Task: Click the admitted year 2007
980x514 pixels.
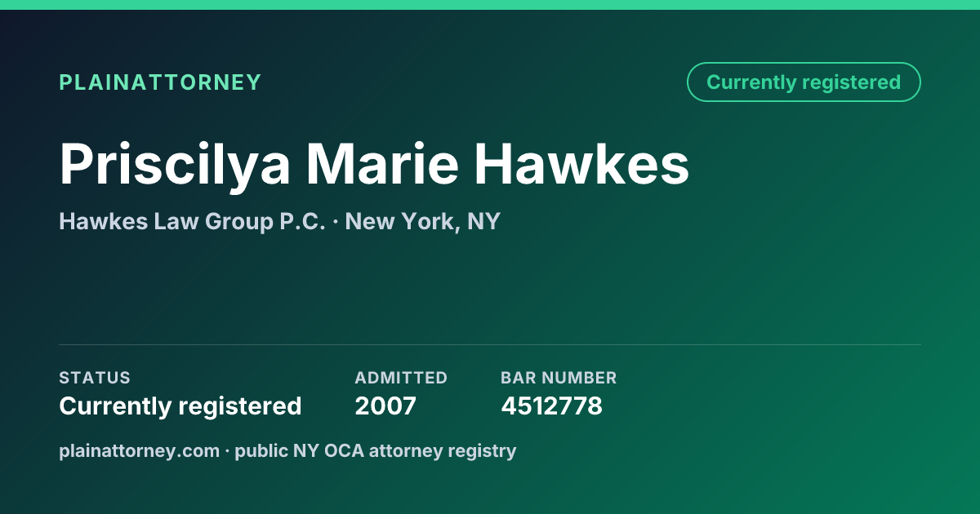Action: tap(385, 405)
